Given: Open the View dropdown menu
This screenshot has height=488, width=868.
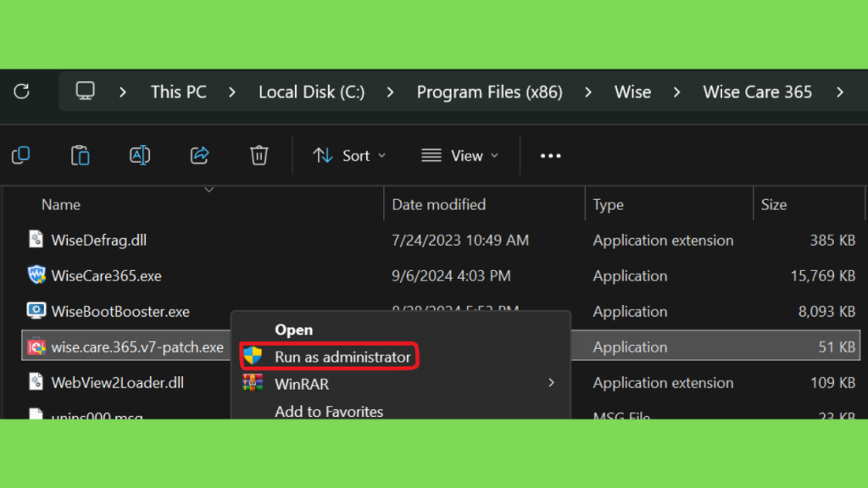Looking at the screenshot, I should [x=460, y=156].
